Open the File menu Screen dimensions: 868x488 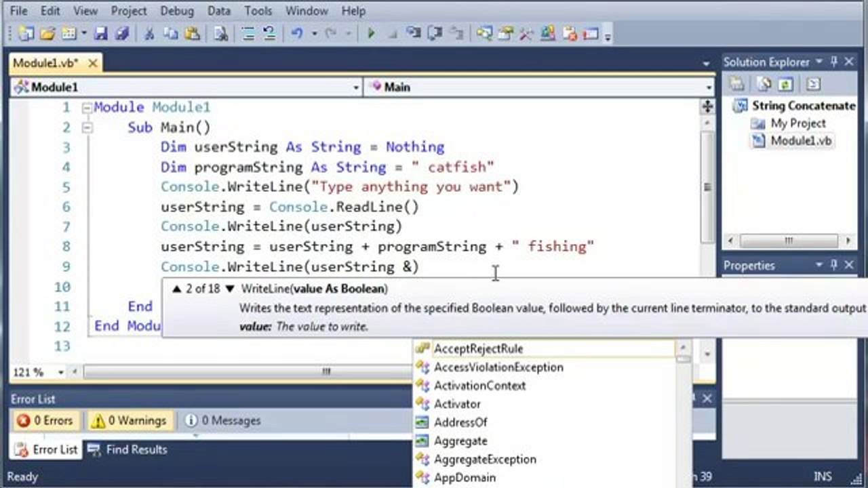point(19,11)
